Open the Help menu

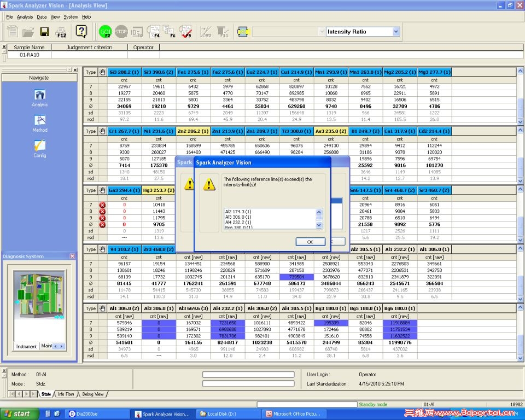pos(86,17)
